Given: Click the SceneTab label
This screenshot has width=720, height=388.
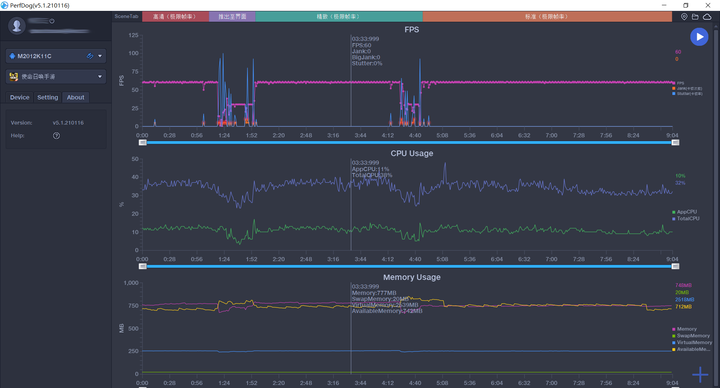Looking at the screenshot, I should point(126,17).
